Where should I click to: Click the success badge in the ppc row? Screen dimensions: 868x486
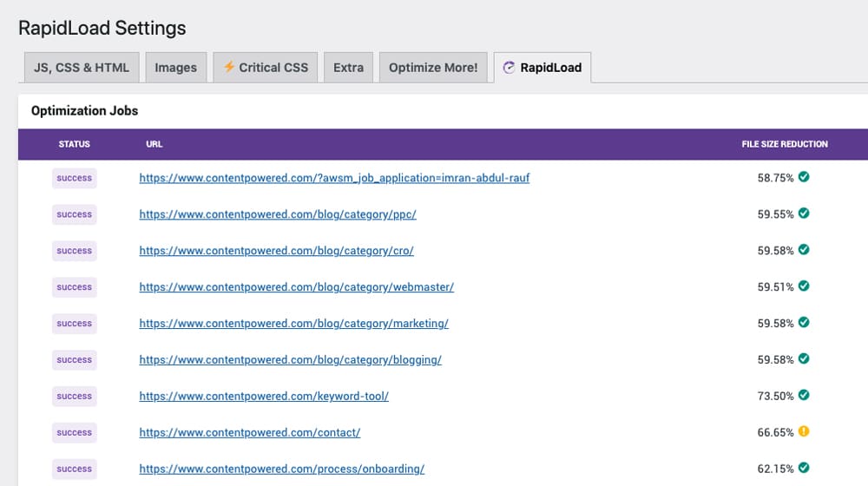(74, 214)
